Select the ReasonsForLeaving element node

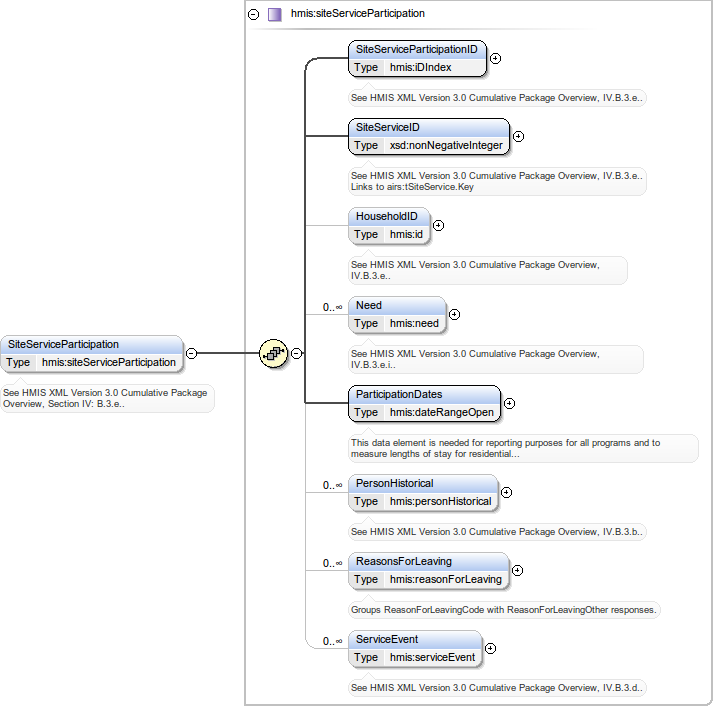(x=403, y=561)
